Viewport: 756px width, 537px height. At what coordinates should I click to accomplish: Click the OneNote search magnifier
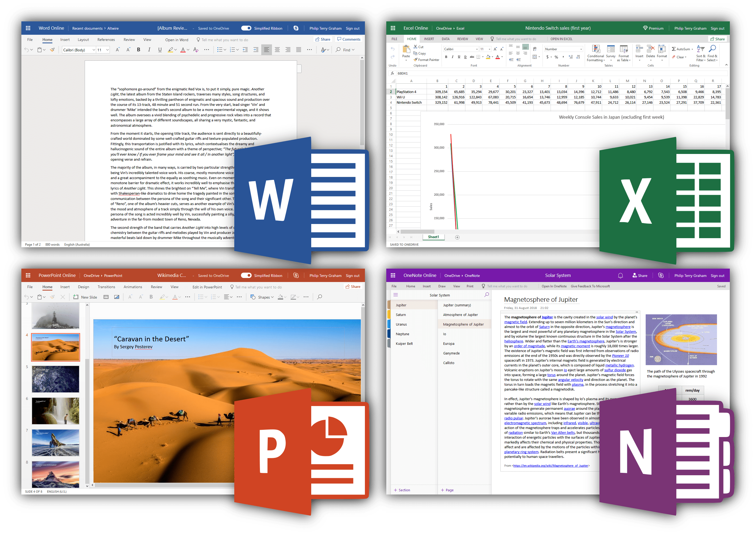[487, 295]
